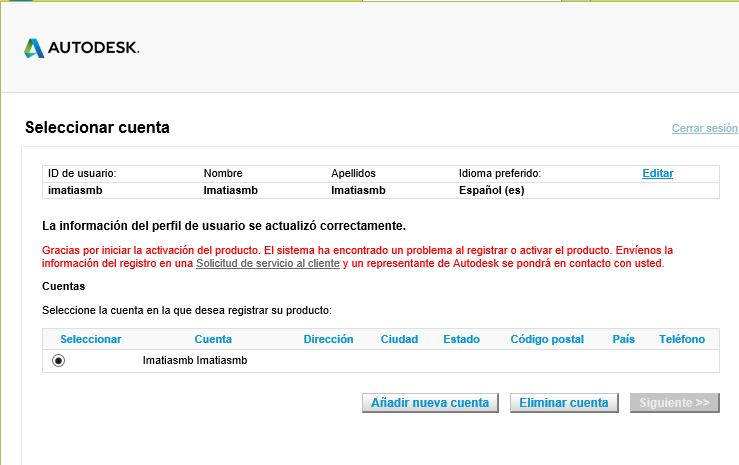Image resolution: width=739 pixels, height=465 pixels.
Task: Sort by the Seleccionar column header
Action: tap(90, 339)
